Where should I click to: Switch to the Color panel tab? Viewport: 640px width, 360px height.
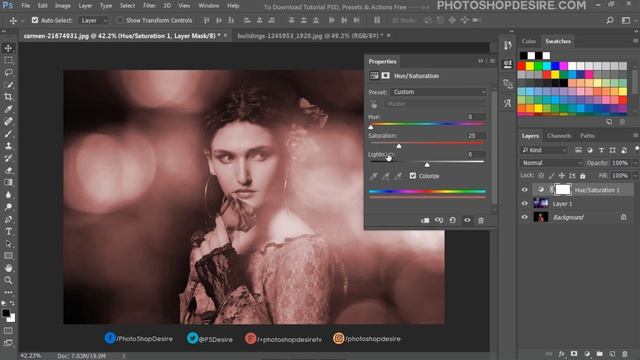pyautogui.click(x=529, y=41)
